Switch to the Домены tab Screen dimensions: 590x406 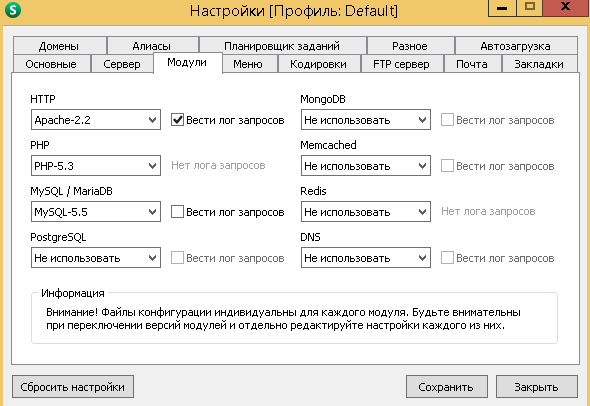click(59, 46)
